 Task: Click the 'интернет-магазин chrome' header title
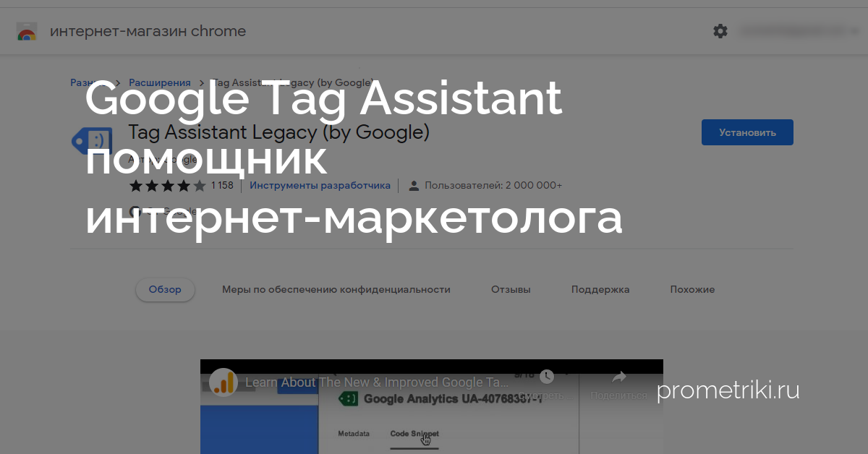click(x=148, y=31)
